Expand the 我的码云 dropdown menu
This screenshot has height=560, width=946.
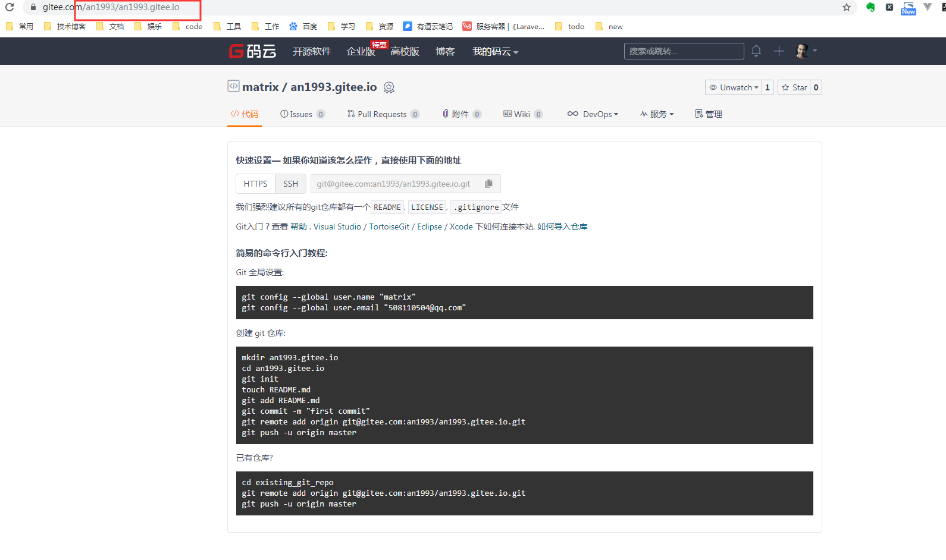496,52
